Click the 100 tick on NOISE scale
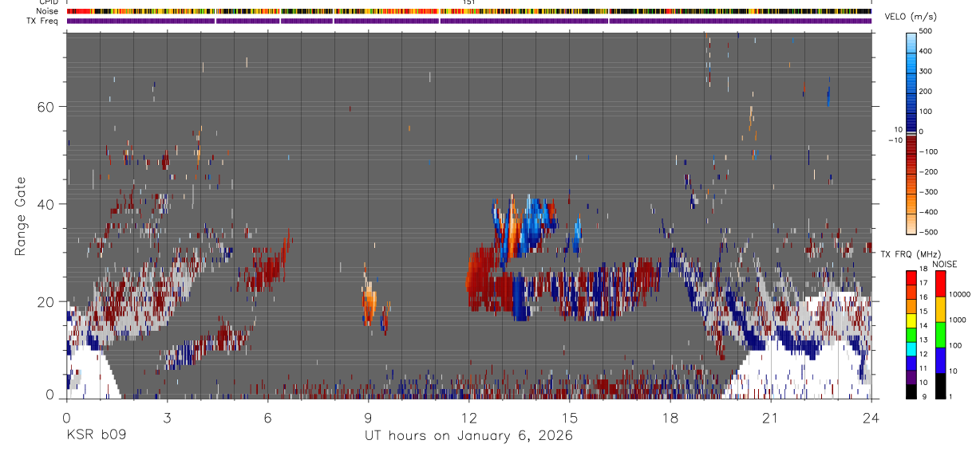The image size is (980, 452). pyautogui.click(x=956, y=346)
